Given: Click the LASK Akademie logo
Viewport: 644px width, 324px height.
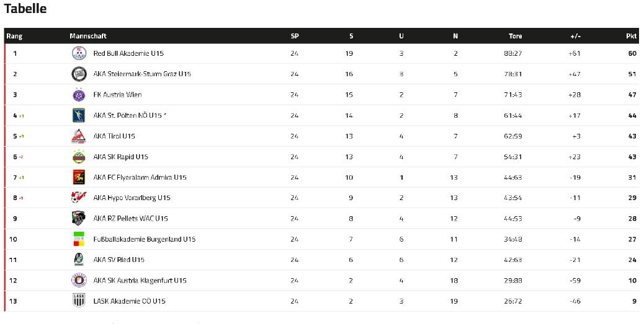Looking at the screenshot, I should click(x=79, y=301).
